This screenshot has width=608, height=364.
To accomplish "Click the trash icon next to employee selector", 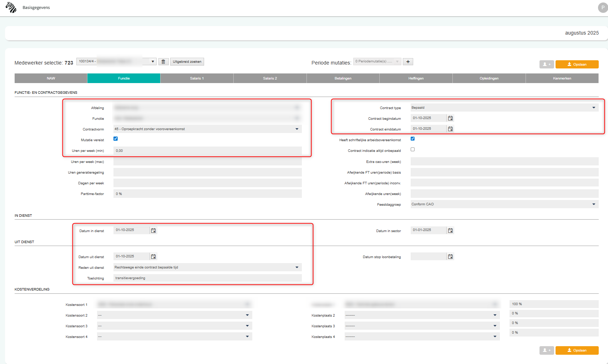I will pyautogui.click(x=163, y=62).
